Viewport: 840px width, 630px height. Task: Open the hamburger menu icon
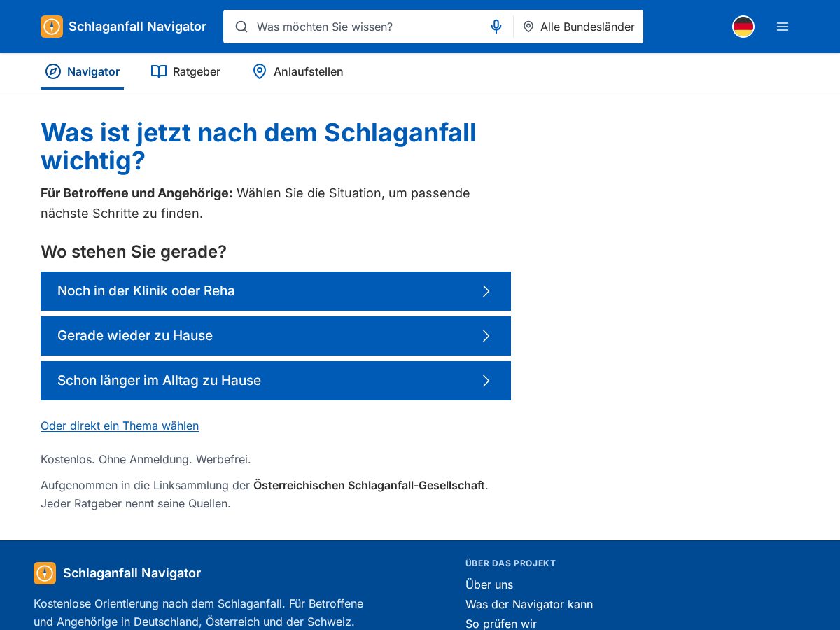pyautogui.click(x=783, y=27)
